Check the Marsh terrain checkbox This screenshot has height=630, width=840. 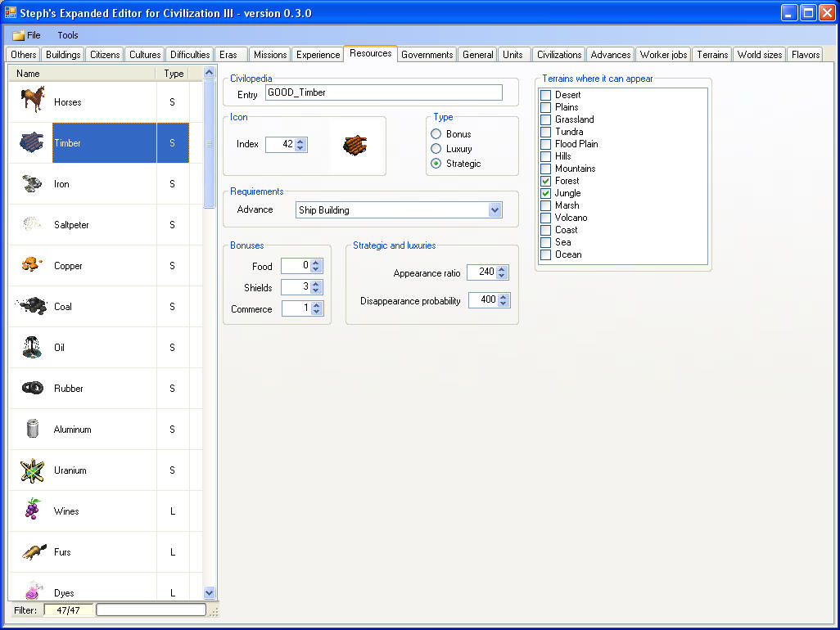coord(546,205)
